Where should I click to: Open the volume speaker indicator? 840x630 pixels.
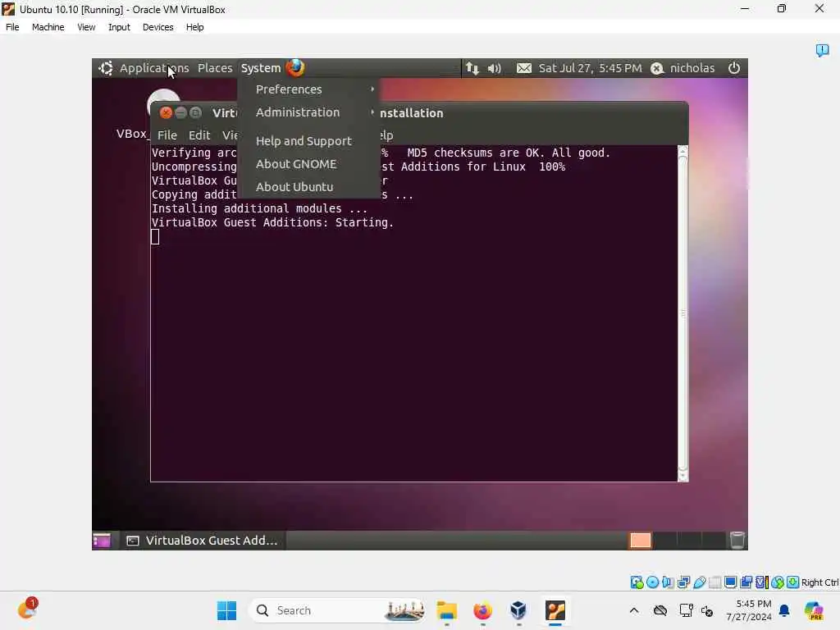point(495,68)
